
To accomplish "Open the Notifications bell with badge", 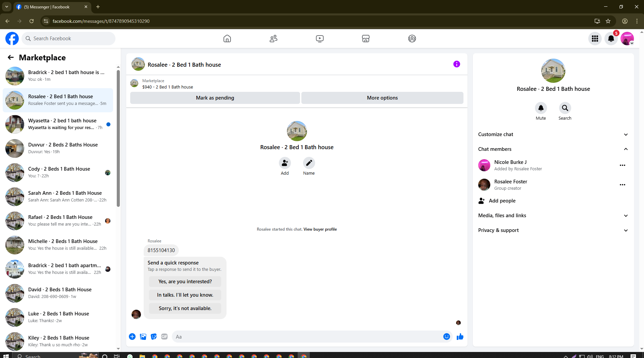I will [611, 39].
